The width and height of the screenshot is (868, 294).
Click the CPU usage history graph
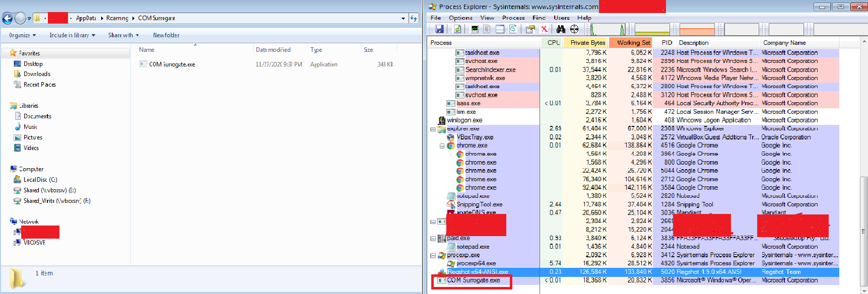pos(608,29)
